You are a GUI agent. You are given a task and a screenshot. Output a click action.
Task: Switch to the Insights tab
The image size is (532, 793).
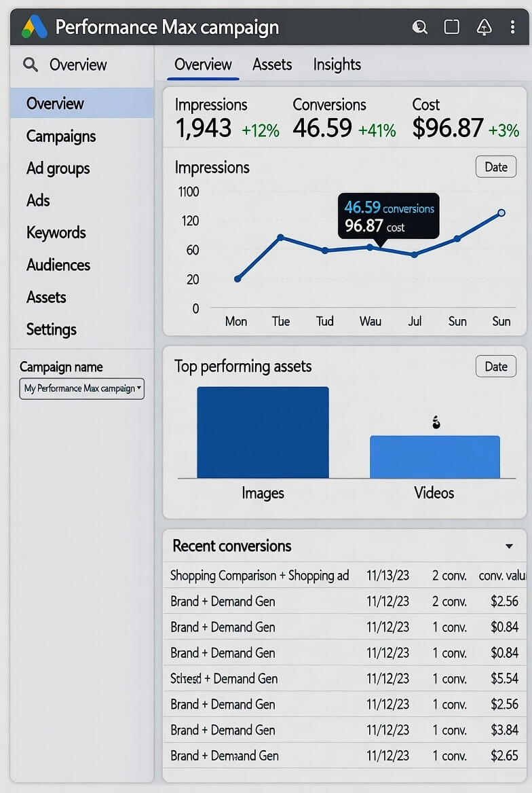(x=337, y=64)
